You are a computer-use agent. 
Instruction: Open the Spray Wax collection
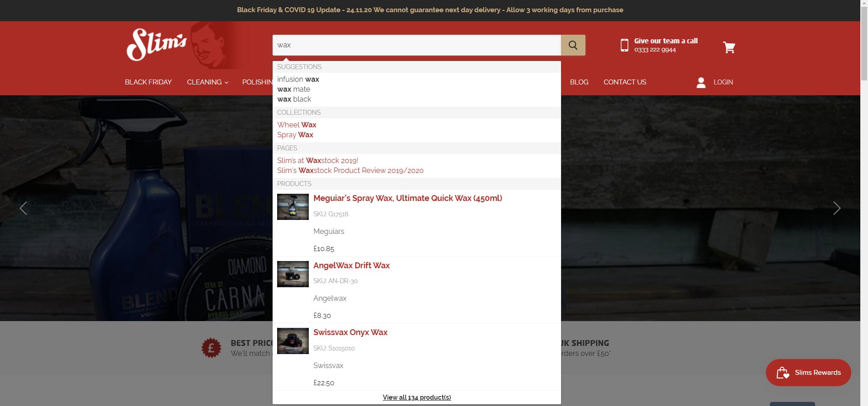(x=295, y=135)
